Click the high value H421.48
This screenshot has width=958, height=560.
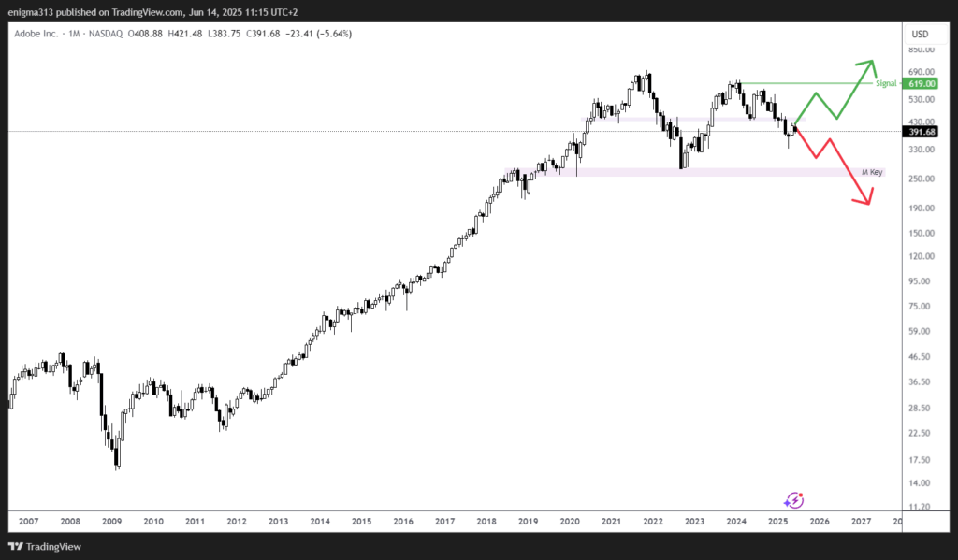(185, 34)
